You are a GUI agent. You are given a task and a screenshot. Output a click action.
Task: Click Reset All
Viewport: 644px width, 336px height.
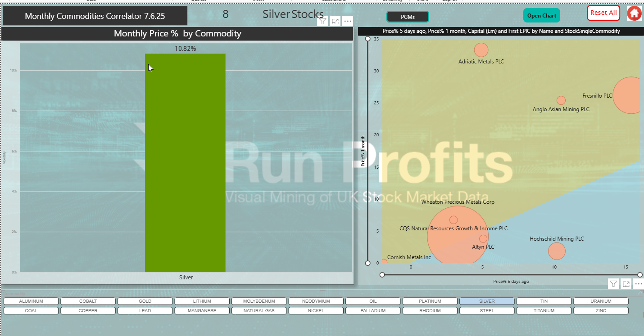[603, 13]
